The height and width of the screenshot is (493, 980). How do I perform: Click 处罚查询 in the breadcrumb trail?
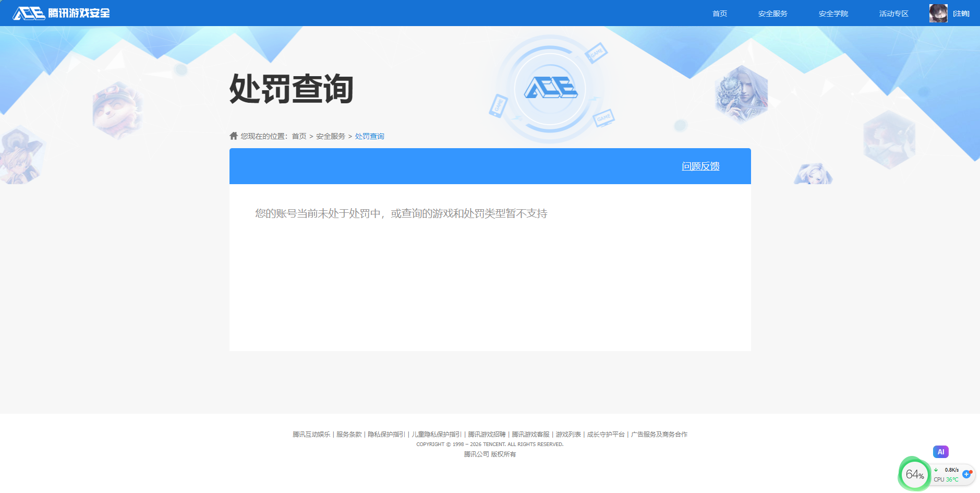[369, 136]
